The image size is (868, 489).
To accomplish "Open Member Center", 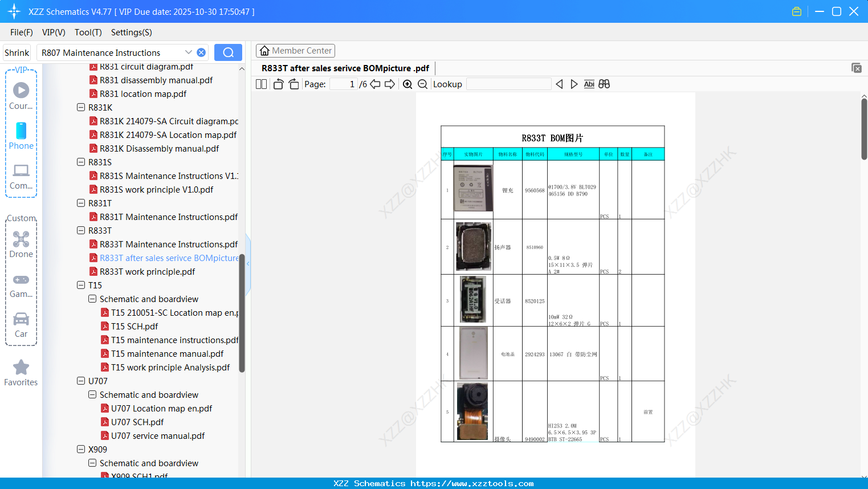I will (x=295, y=51).
